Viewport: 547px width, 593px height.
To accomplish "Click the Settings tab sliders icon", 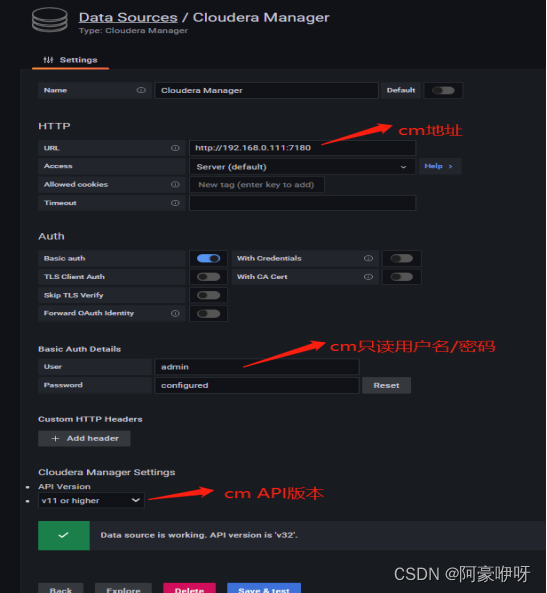I will coord(48,60).
